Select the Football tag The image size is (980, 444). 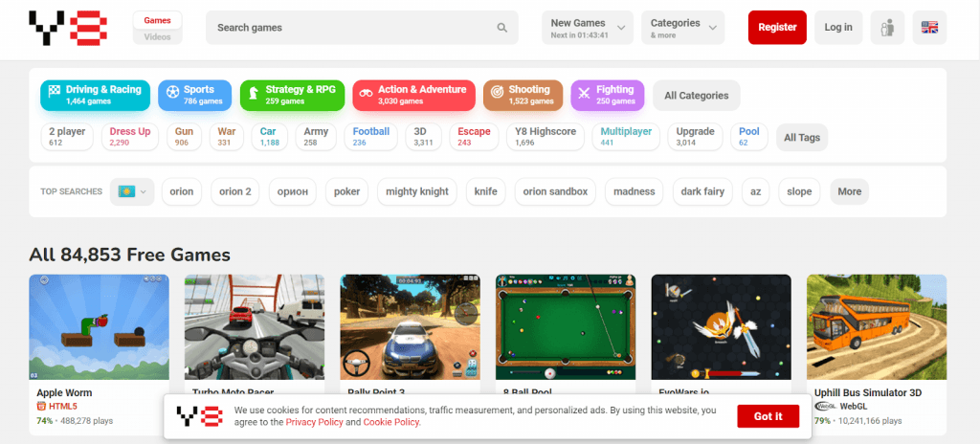tap(370, 137)
